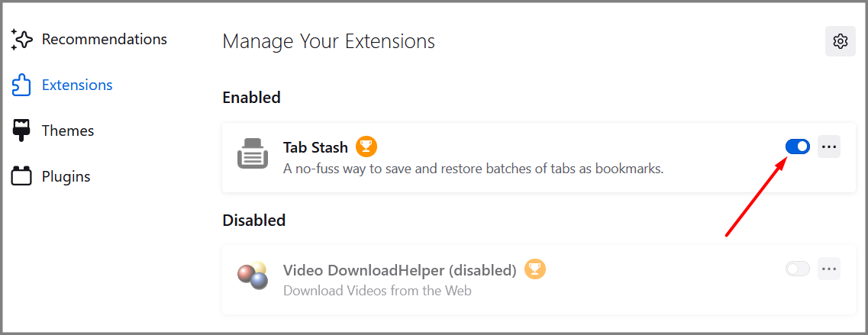Image resolution: width=868 pixels, height=335 pixels.
Task: Disable the Tab Stash extension toggle
Action: [797, 147]
